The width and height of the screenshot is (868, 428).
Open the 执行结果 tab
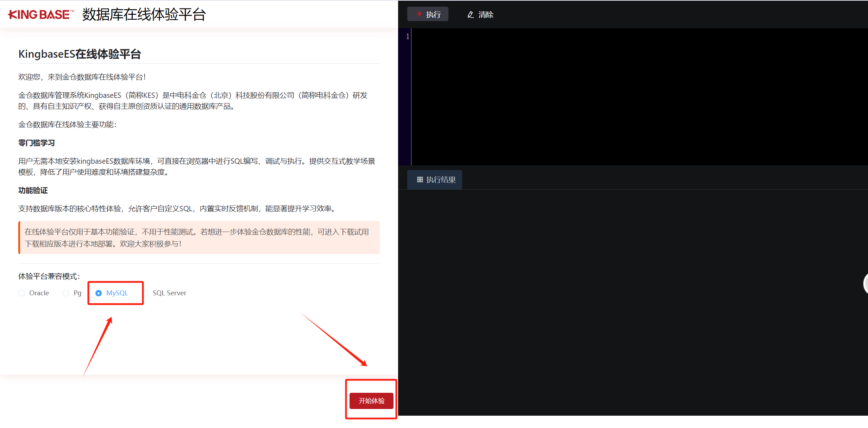click(435, 180)
